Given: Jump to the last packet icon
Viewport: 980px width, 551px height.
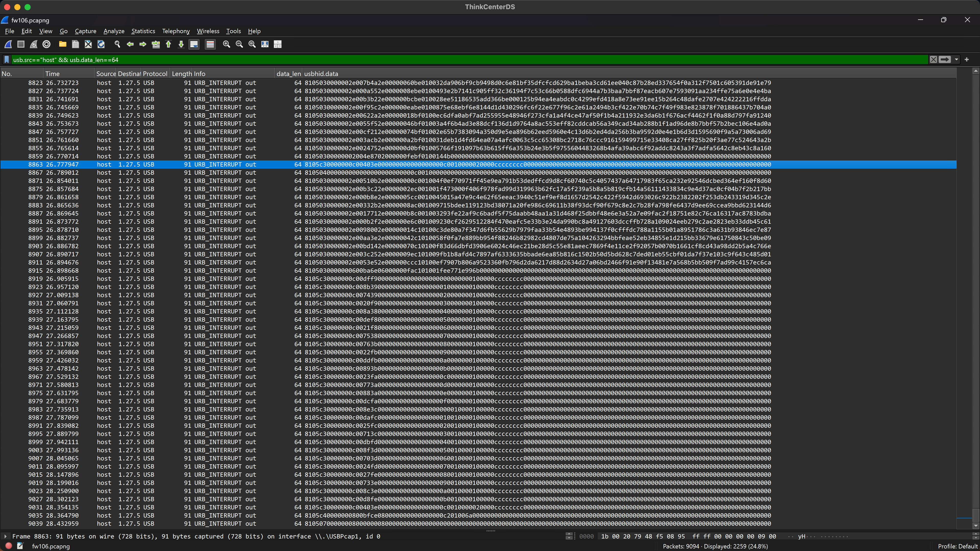Looking at the screenshot, I should [181, 44].
